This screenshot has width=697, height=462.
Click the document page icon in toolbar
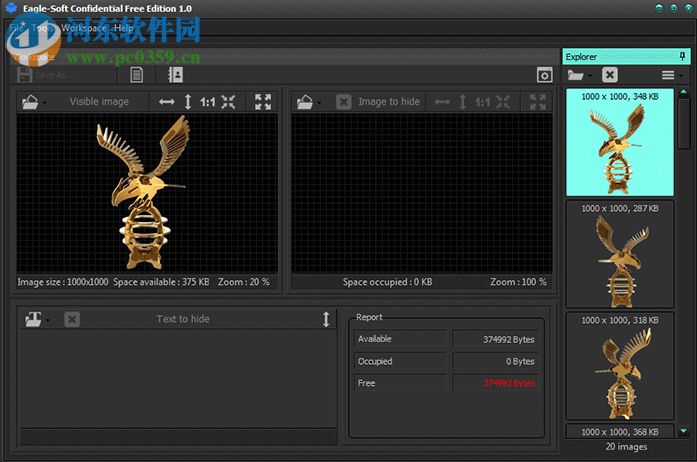pos(137,75)
